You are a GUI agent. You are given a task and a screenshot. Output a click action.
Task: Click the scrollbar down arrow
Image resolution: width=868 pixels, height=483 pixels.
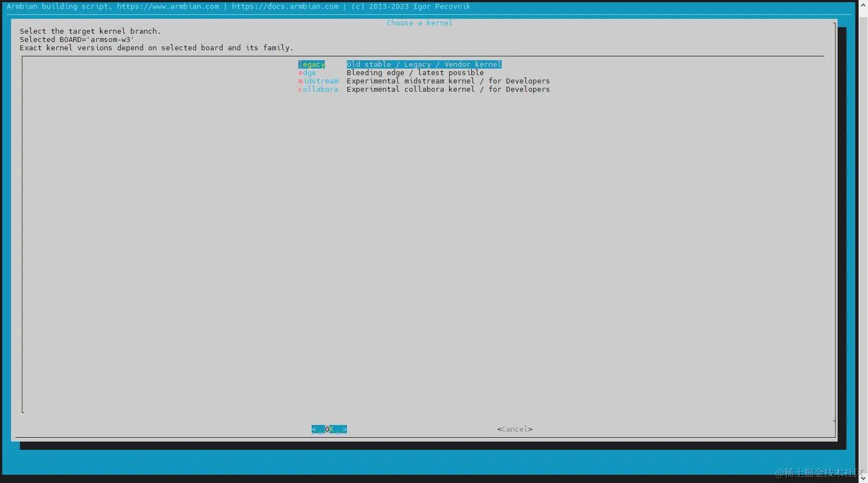click(863, 478)
